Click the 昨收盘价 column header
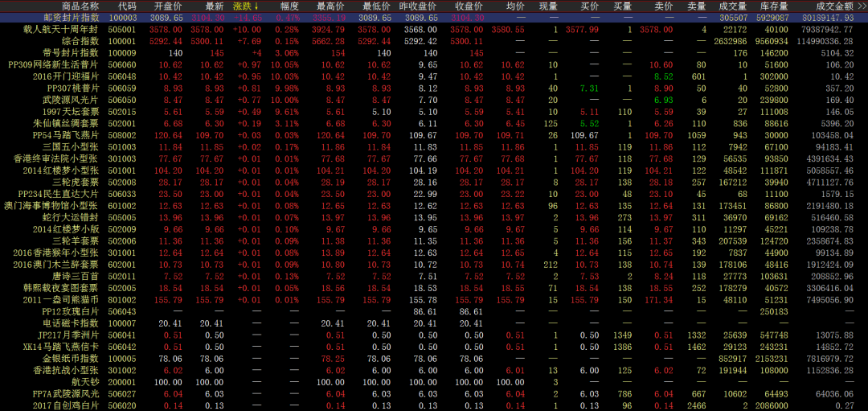 pyautogui.click(x=417, y=6)
